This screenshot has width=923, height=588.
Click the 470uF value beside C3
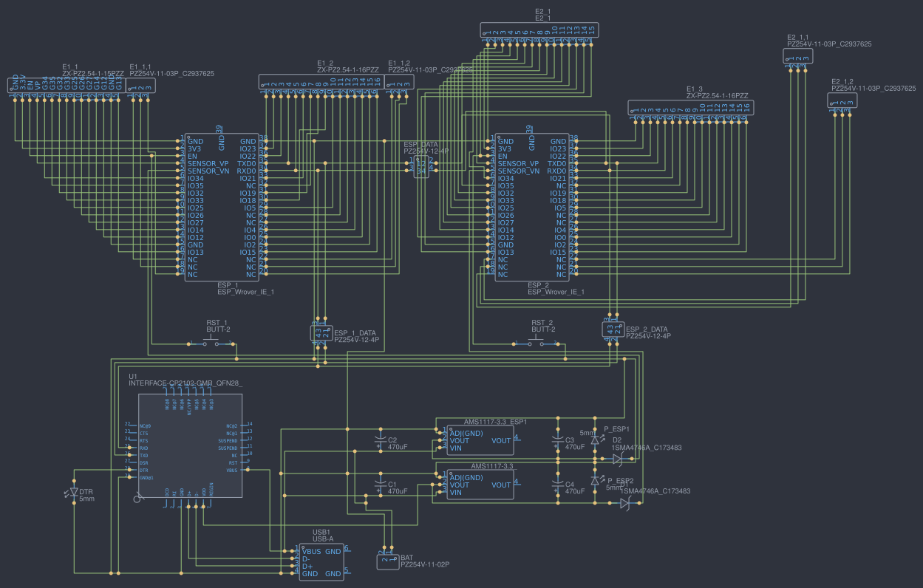(575, 447)
